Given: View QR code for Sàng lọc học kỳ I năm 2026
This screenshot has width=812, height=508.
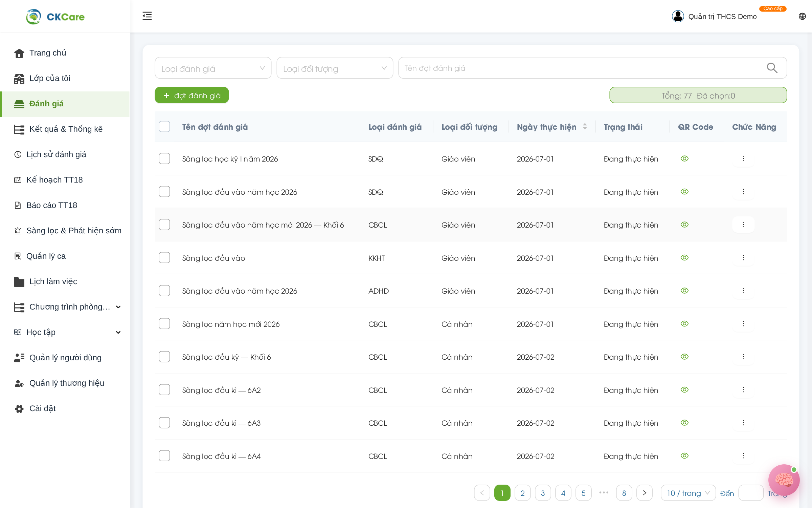Looking at the screenshot, I should [684, 159].
